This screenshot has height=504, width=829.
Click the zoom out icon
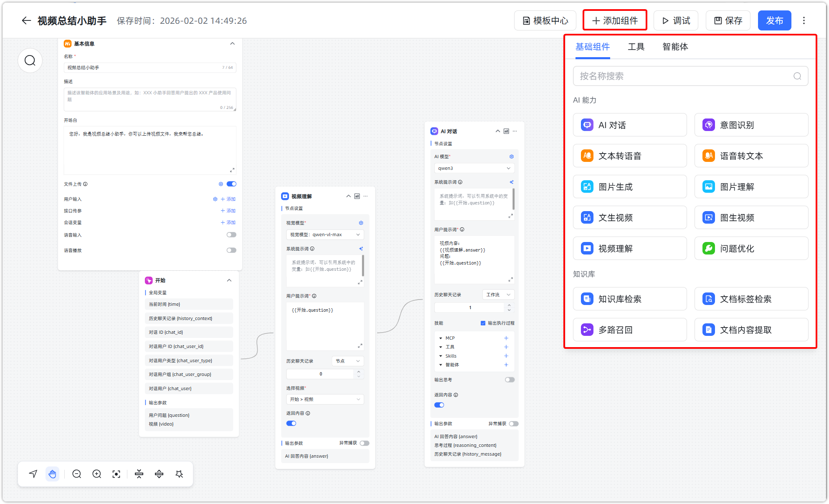[x=76, y=474]
